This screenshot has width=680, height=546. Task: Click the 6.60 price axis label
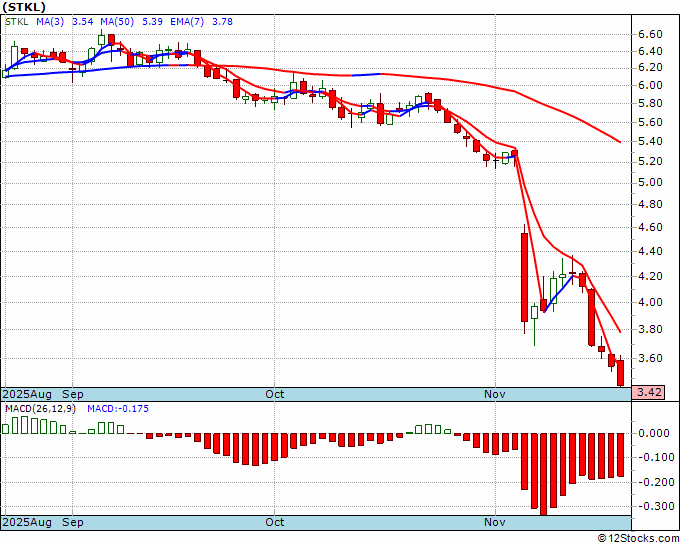[x=650, y=34]
